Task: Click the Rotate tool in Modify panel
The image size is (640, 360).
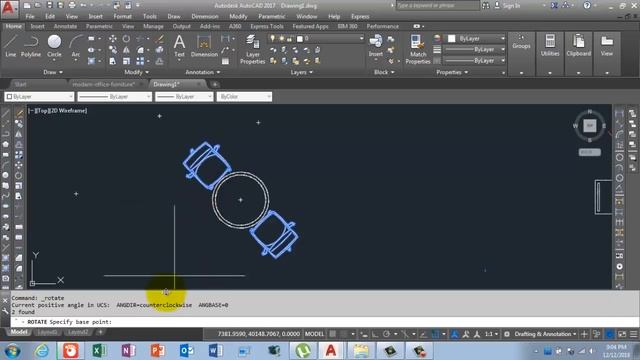Action: [127, 39]
